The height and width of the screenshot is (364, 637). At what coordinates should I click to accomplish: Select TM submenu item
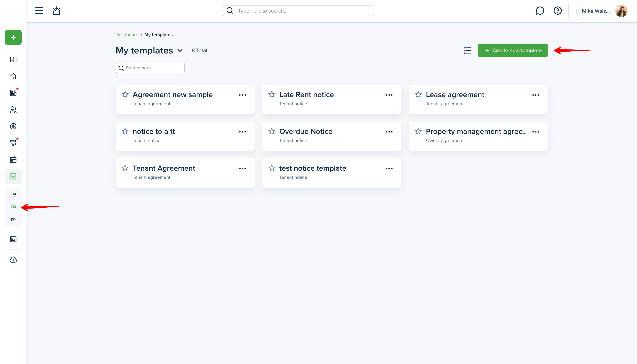13,207
